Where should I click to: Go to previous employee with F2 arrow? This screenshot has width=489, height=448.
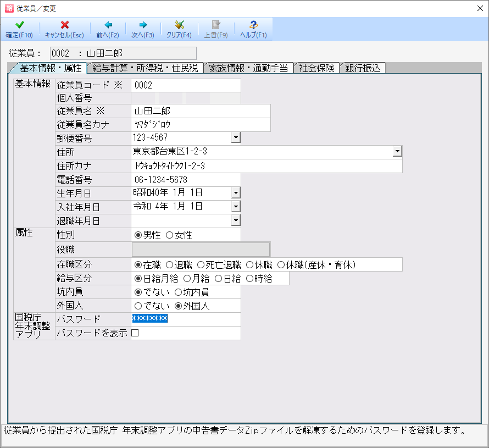[108, 25]
